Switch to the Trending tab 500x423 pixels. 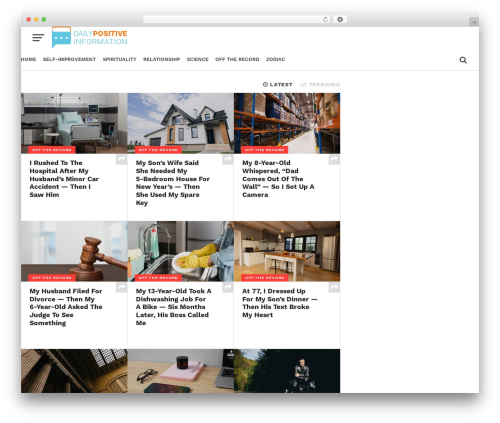pyautogui.click(x=320, y=85)
